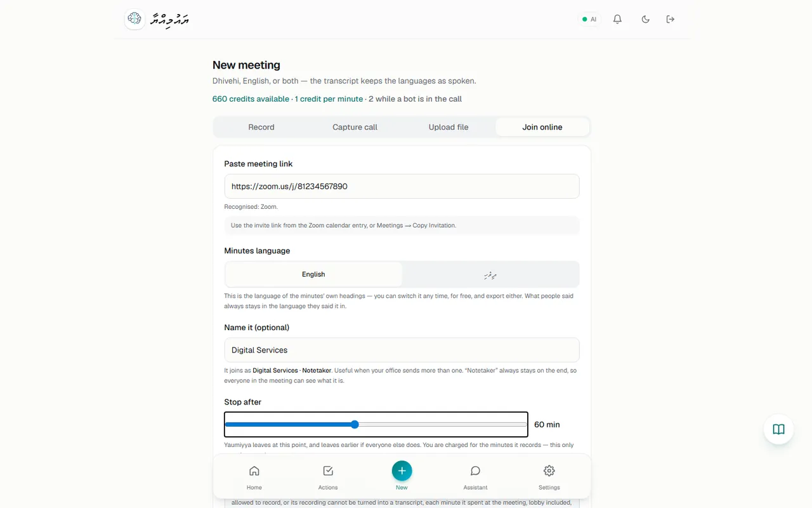
Task: Open the book guide floating button
Action: click(778, 429)
